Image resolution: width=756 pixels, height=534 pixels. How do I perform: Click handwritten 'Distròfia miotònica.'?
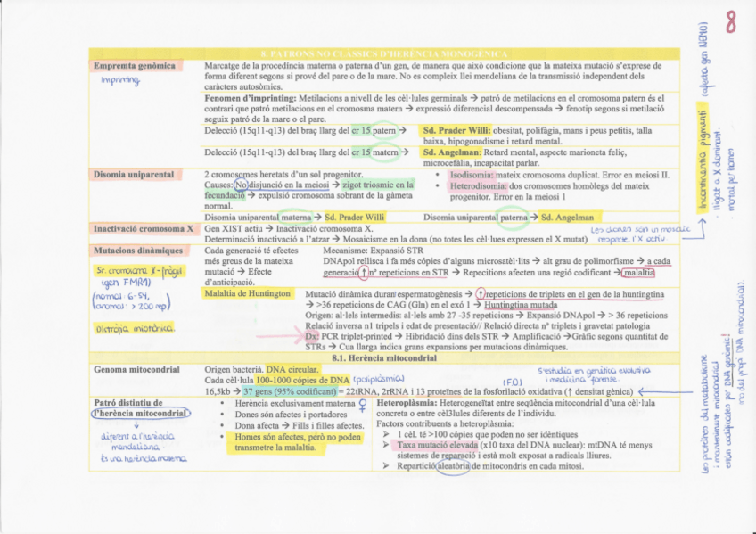point(136,329)
